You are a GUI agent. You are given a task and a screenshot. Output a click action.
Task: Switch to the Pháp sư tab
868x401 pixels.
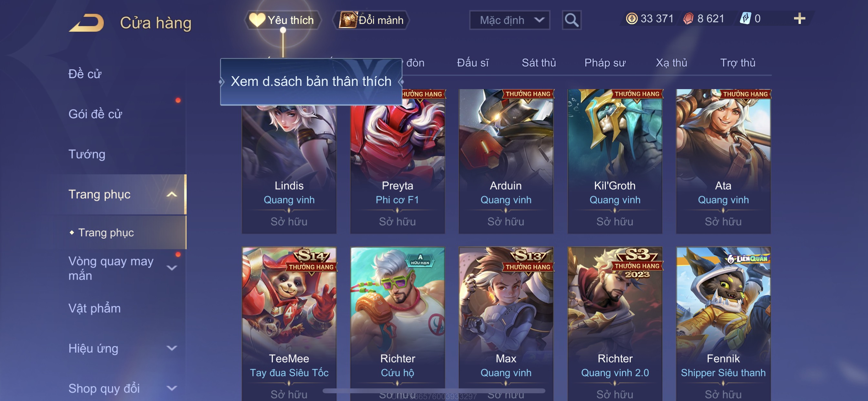coord(605,63)
